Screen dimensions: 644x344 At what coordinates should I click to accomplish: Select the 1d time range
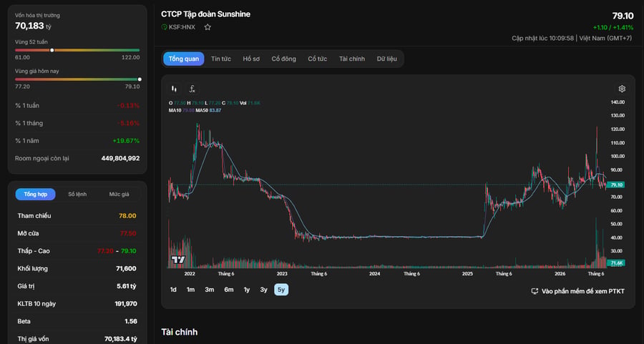click(173, 290)
